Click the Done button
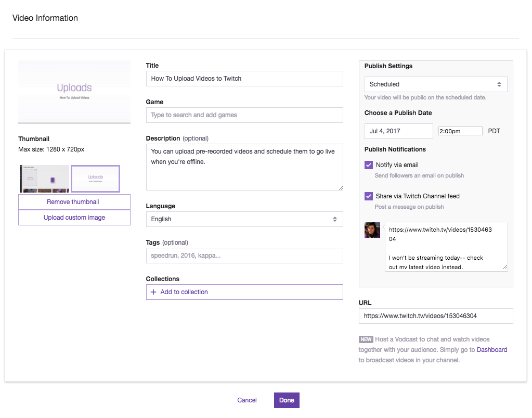This screenshot has height=418, width=532. coord(287,400)
